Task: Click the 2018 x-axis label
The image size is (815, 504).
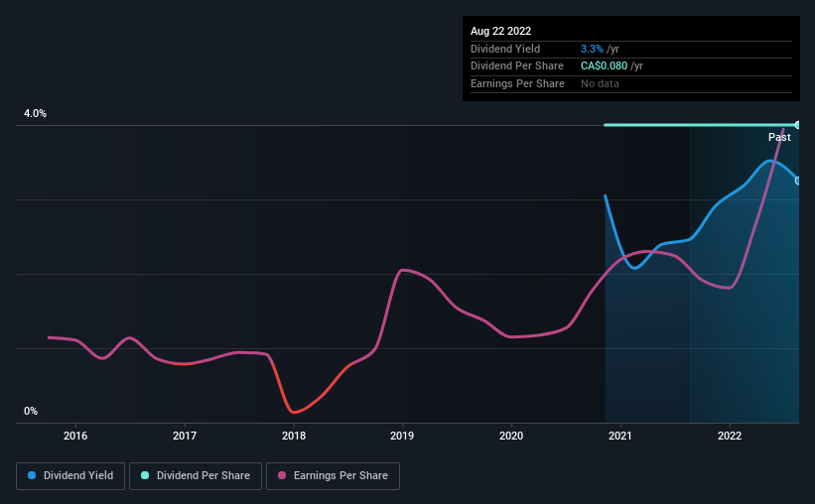Action: (294, 436)
